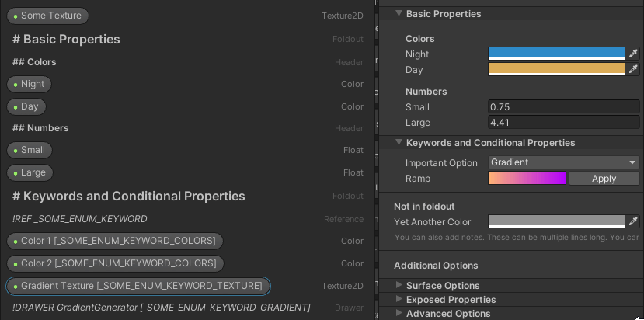
Task: Click the Apply button next to Ramp
Action: pos(604,179)
